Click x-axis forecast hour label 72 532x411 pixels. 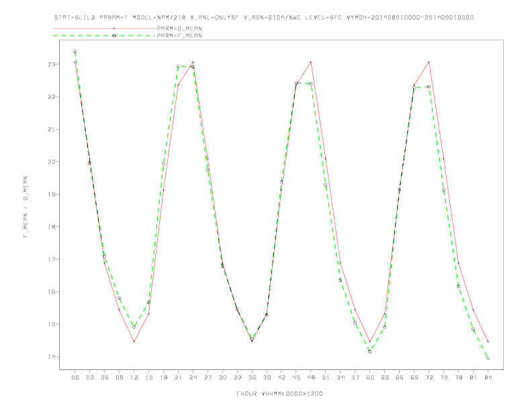pyautogui.click(x=429, y=377)
